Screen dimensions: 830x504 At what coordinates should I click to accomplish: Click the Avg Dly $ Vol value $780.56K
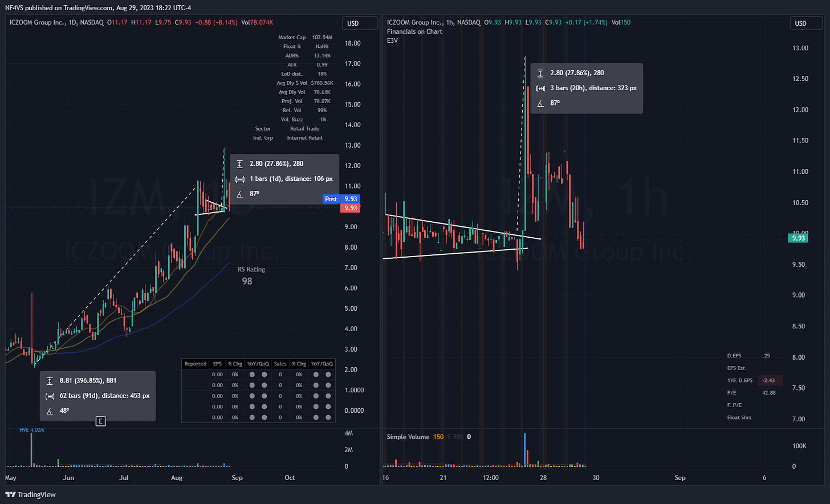coord(322,83)
